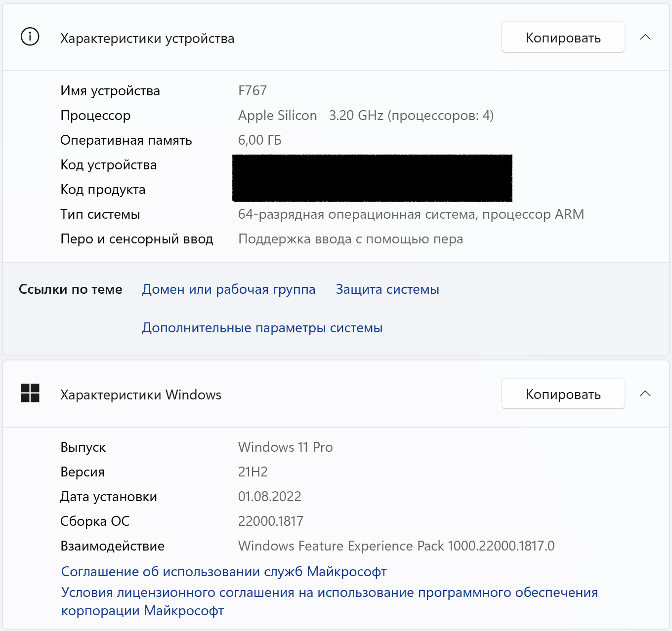Image resolution: width=672 pixels, height=631 pixels.
Task: Click the OS build number 22000.1817
Action: tap(270, 521)
